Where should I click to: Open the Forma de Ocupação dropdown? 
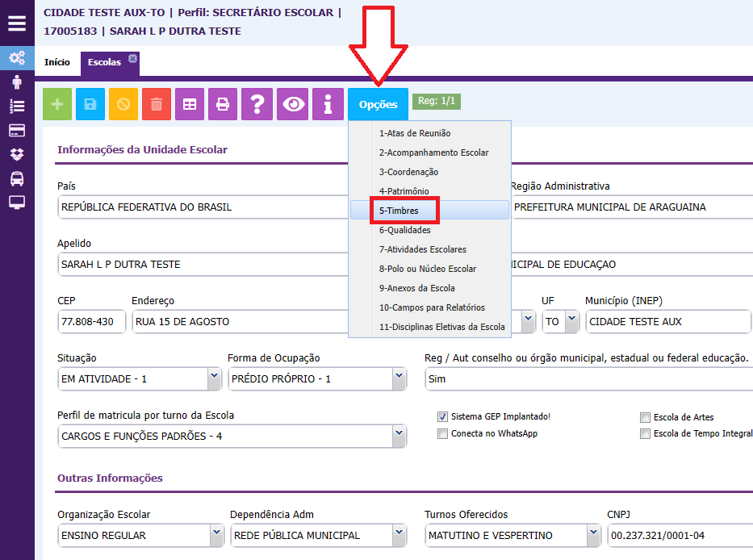coord(399,378)
